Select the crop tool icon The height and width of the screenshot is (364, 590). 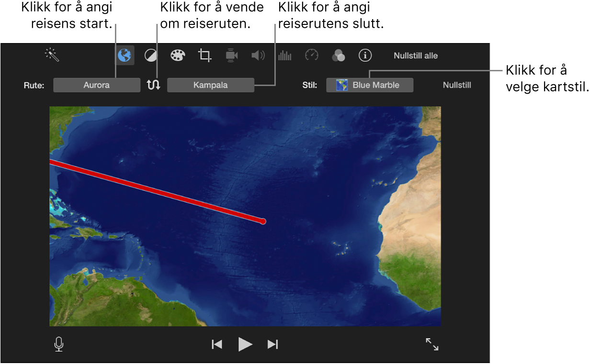point(204,55)
